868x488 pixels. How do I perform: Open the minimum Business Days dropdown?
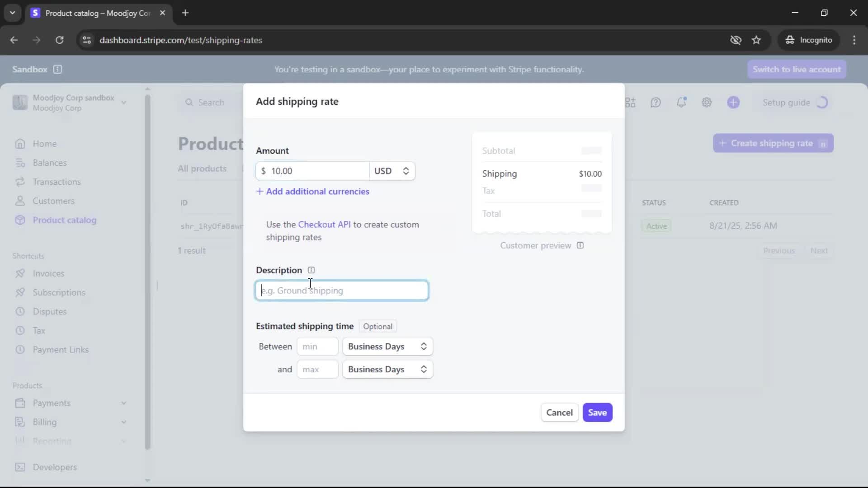387,347
